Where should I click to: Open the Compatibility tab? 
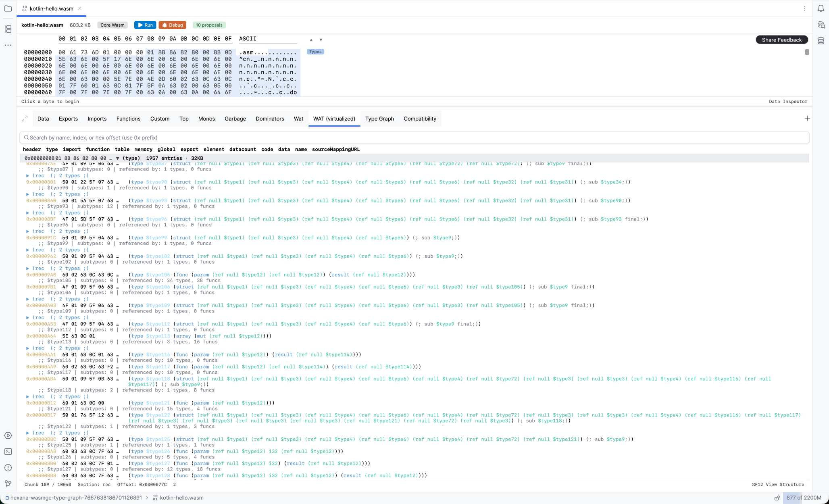pos(420,119)
